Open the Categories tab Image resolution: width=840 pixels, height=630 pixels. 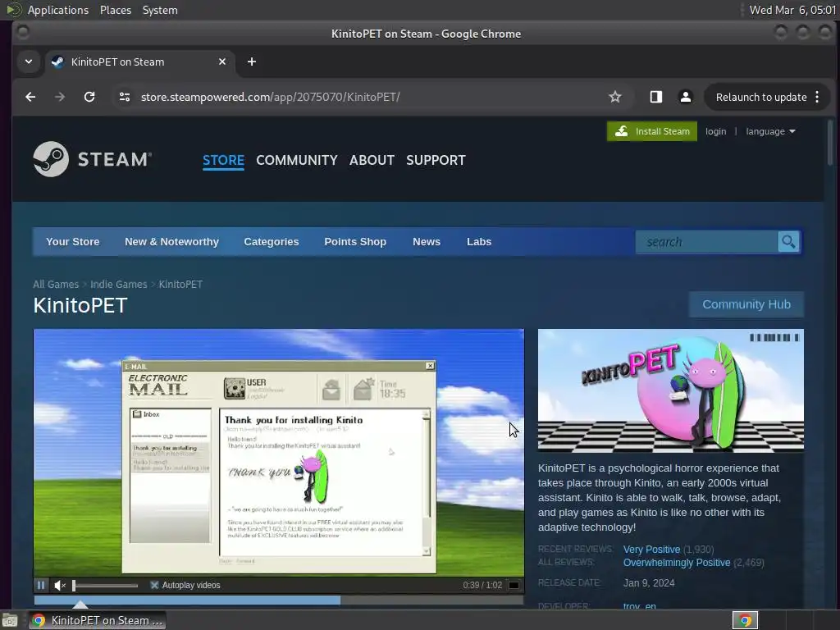click(x=272, y=242)
